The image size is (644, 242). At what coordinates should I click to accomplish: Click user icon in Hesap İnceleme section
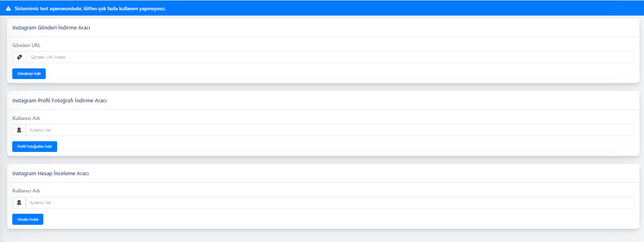(x=19, y=203)
